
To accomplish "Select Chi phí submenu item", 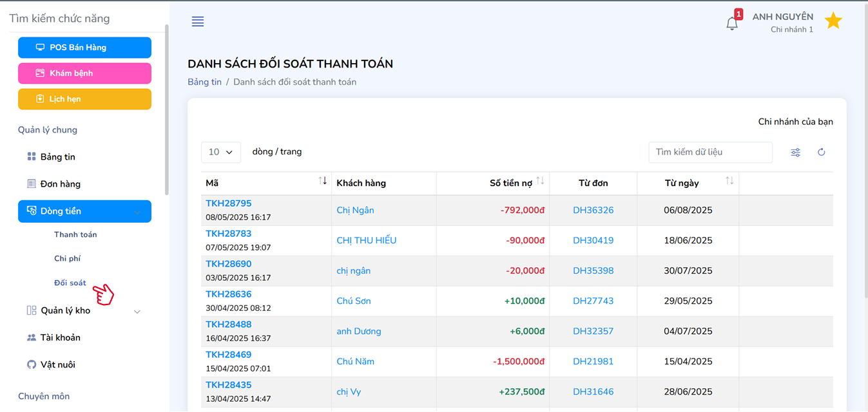I will [67, 259].
